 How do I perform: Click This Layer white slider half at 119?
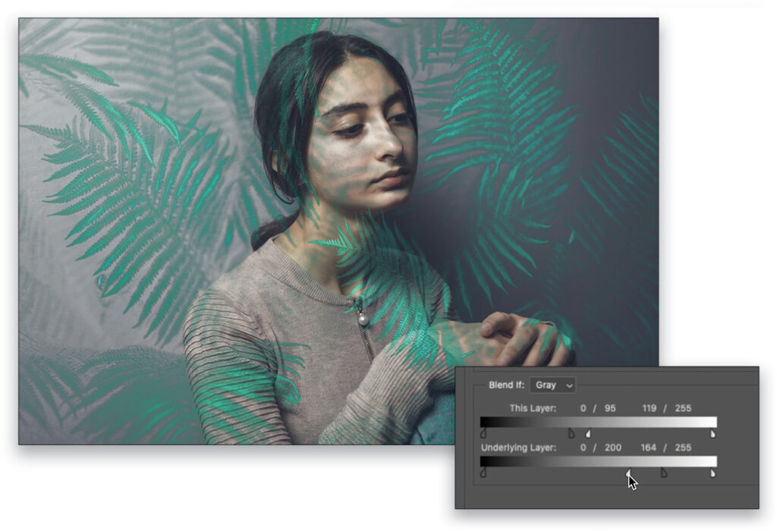pyautogui.click(x=588, y=434)
